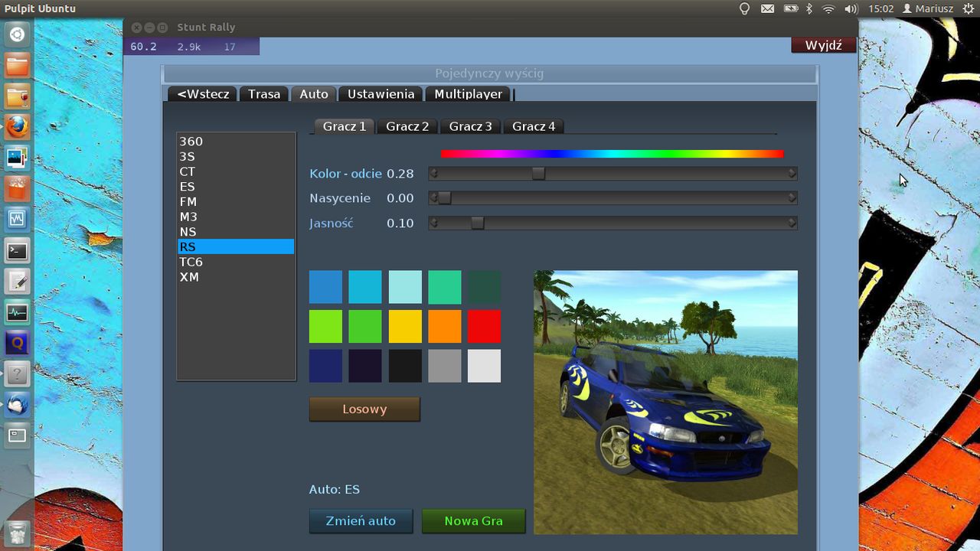The height and width of the screenshot is (551, 980).
Task: Open the Bluetooth indicator menu
Action: coord(809,8)
